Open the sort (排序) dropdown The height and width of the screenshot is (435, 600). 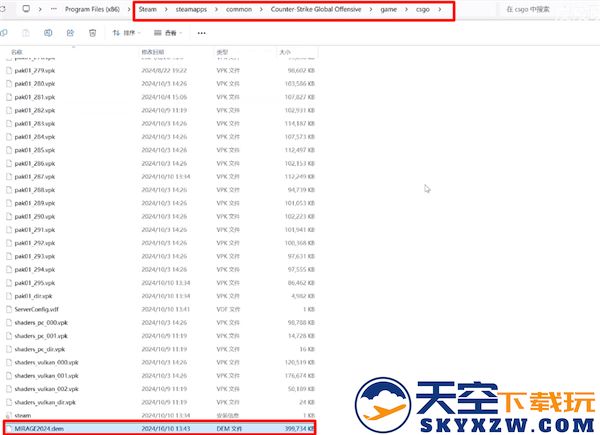[x=127, y=33]
